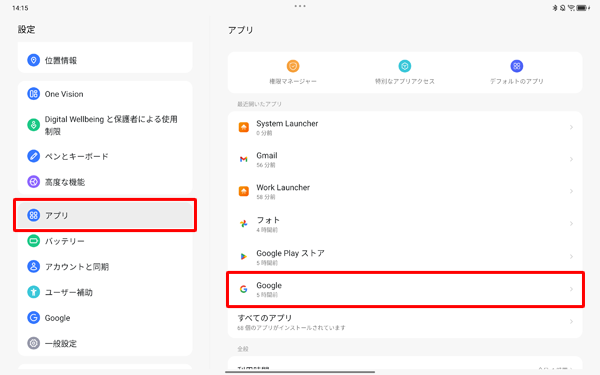Select One Vision settings entry
Image resolution: width=600 pixels, height=375 pixels.
105,94
